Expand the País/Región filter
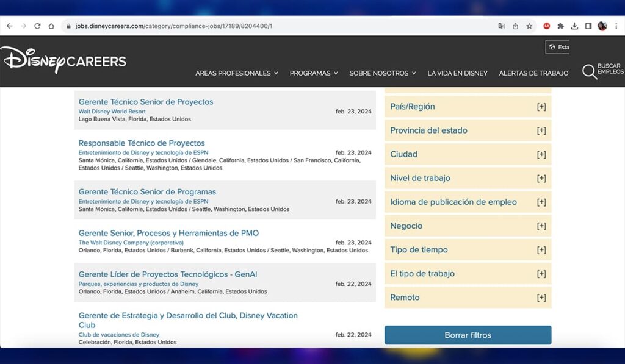Image resolution: width=625 pixels, height=364 pixels. coord(468,107)
